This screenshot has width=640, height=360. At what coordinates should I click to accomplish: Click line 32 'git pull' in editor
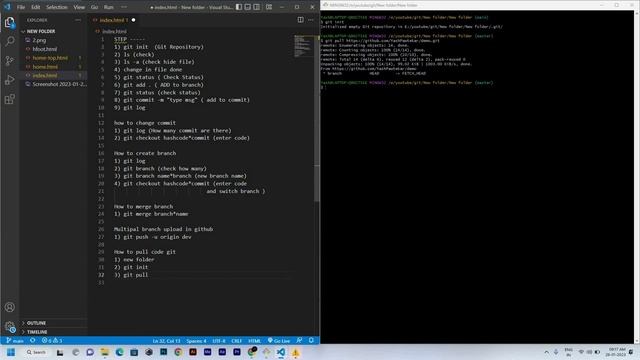(131, 275)
